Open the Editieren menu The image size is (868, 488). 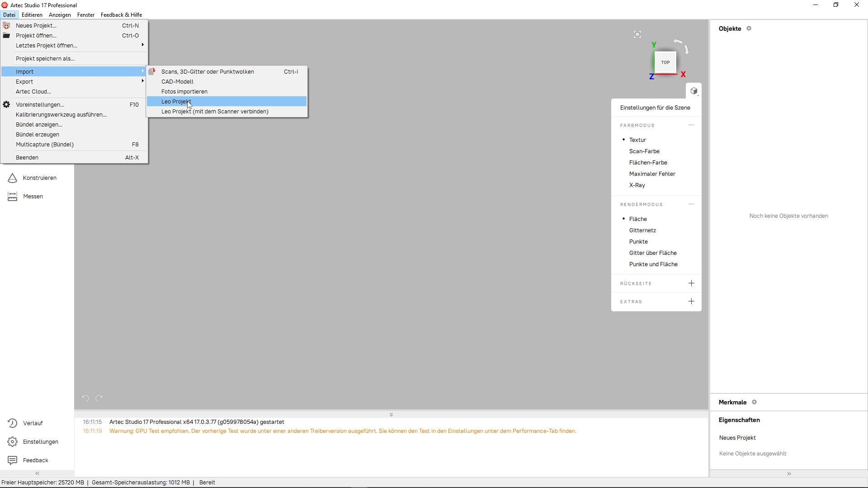pyautogui.click(x=32, y=15)
